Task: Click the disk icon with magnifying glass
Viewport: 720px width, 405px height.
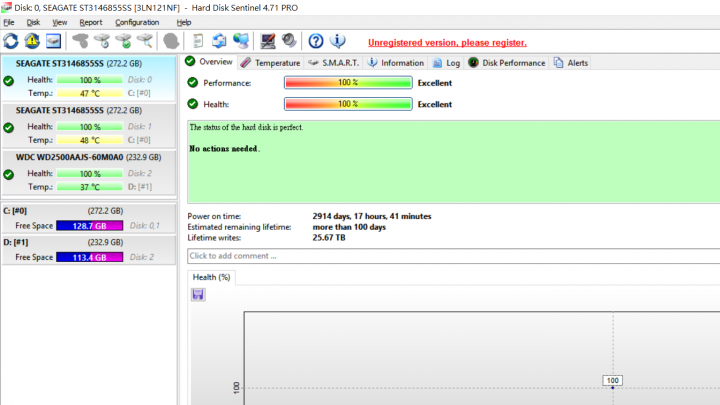Action: pos(145,41)
